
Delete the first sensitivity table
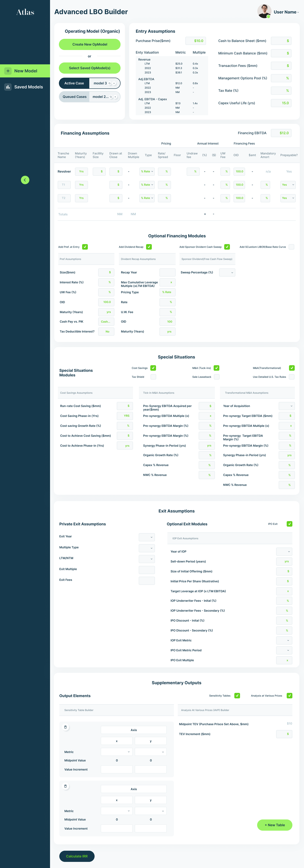coord(65,727)
